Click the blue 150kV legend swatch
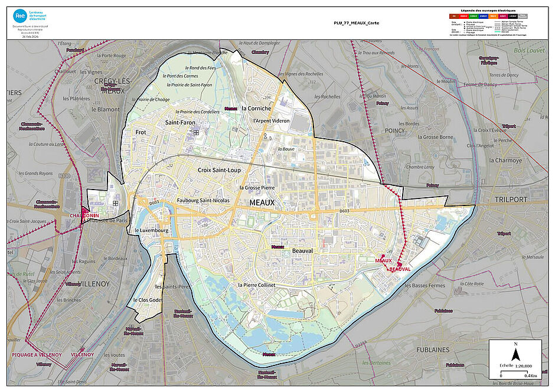This screenshot has width=555, height=392. pyautogui.click(x=484, y=17)
